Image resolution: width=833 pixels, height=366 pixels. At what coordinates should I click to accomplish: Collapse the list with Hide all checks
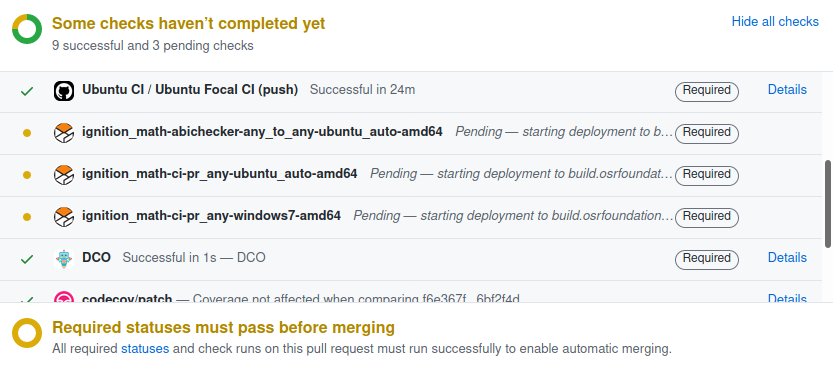tap(775, 22)
